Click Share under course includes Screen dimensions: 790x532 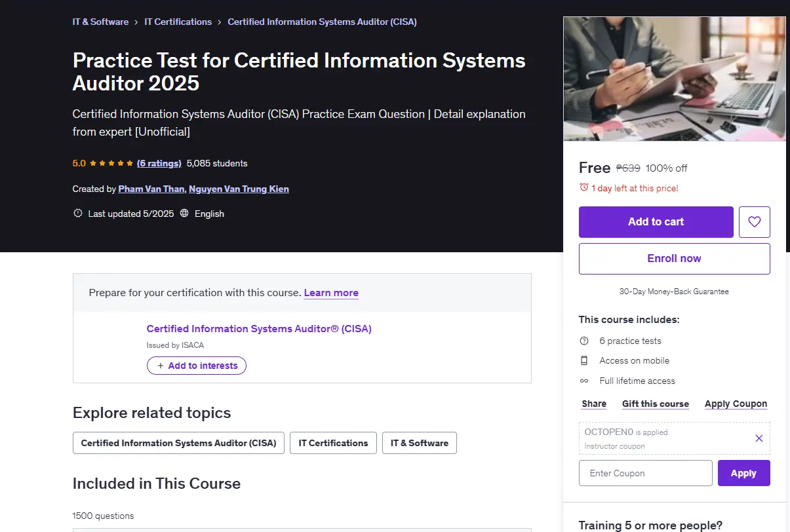coord(594,404)
